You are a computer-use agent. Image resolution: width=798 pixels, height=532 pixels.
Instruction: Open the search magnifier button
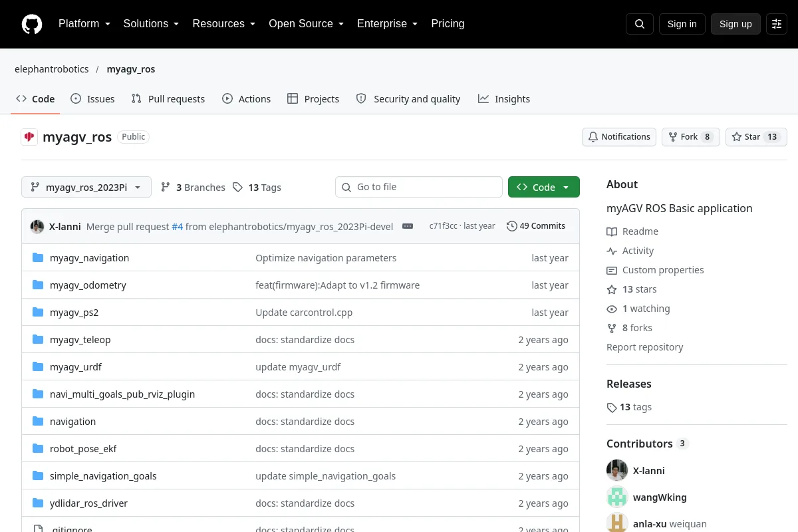(640, 24)
